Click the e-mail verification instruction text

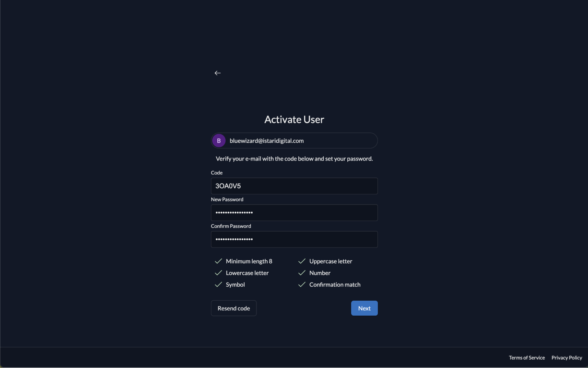click(x=294, y=158)
